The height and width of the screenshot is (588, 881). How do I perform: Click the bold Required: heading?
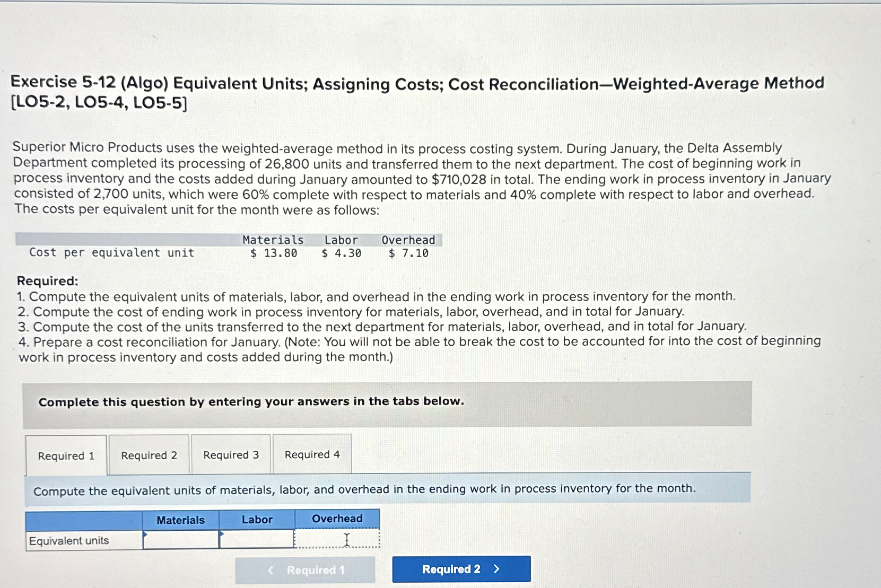48,280
